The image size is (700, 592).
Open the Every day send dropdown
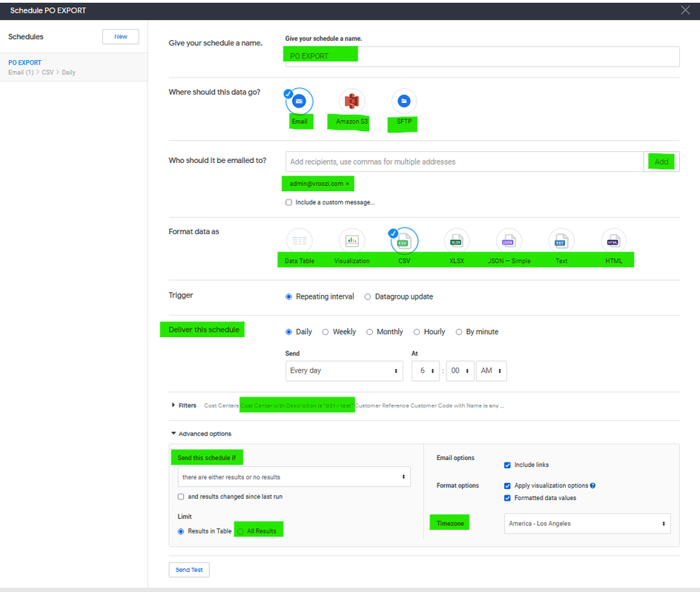pos(344,370)
